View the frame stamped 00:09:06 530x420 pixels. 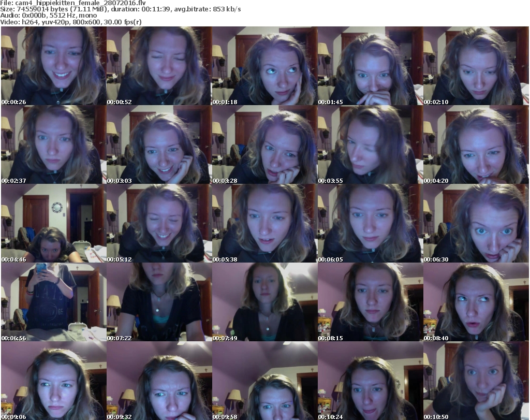coord(54,381)
